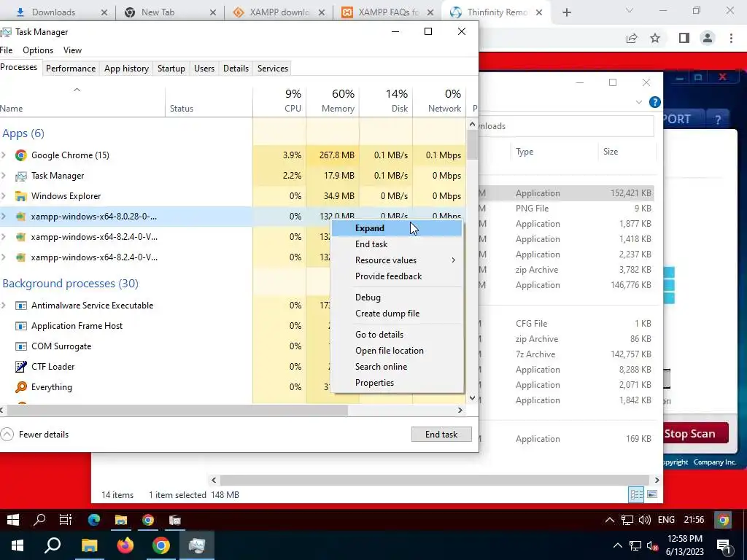Open the Chrome three-dot menu
Viewport: 747px width, 560px height.
click(x=731, y=38)
